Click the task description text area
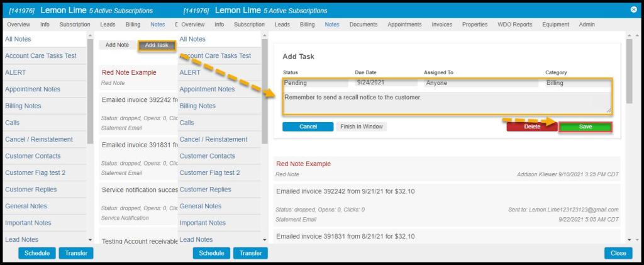The width and height of the screenshot is (644, 265). click(x=446, y=102)
